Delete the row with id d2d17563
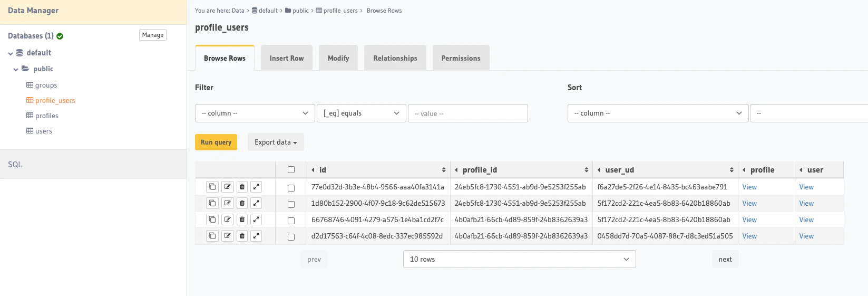This screenshot has height=296, width=868. point(242,236)
